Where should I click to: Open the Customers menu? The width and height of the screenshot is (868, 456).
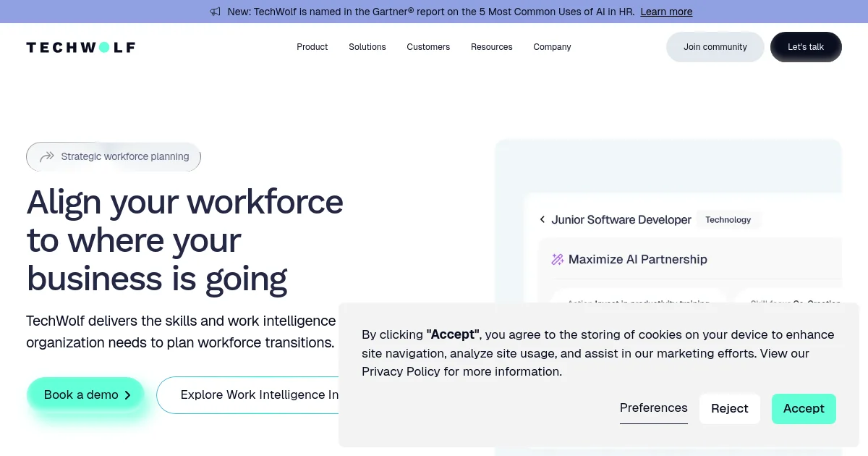click(x=428, y=47)
